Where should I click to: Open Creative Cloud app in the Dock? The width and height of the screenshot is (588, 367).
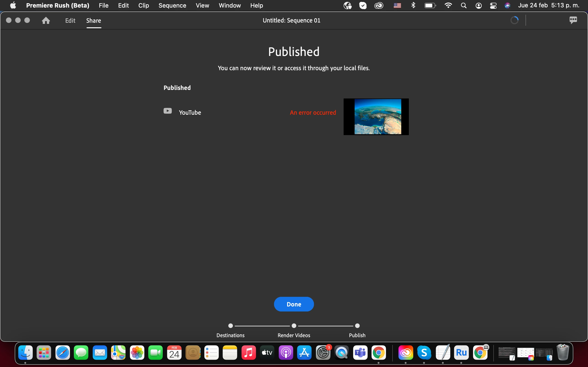point(406,353)
